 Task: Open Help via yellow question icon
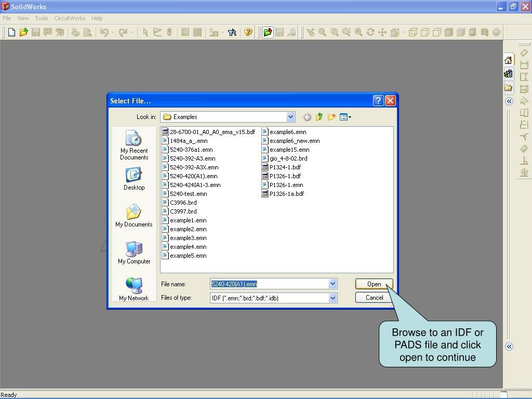coord(248,32)
